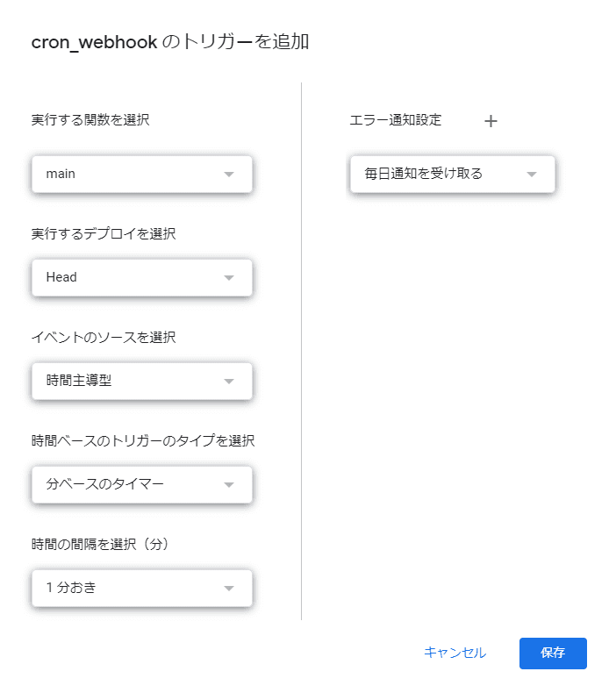This screenshot has width=616, height=700.
Task: Click the イベントのソースを選択 label
Action: pos(103,337)
